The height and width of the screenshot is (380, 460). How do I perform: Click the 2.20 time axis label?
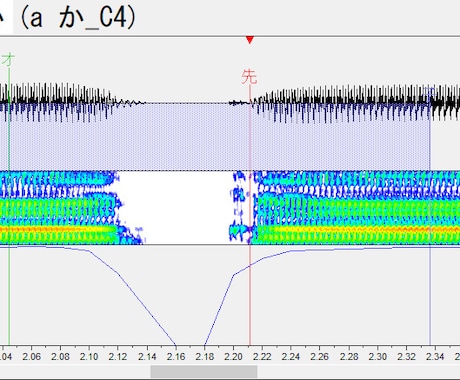[233, 357]
